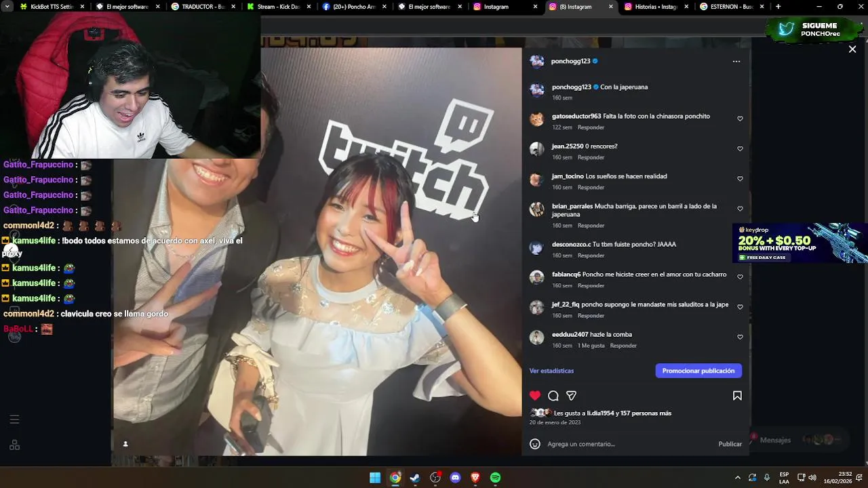This screenshot has width=868, height=488.
Task: Show hidden system tray icons
Action: click(x=738, y=478)
